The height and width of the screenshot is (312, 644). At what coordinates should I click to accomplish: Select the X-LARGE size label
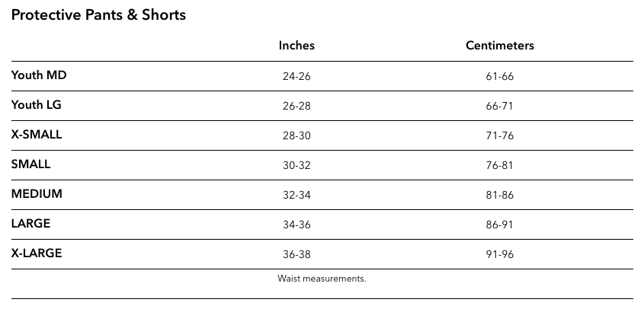click(37, 253)
